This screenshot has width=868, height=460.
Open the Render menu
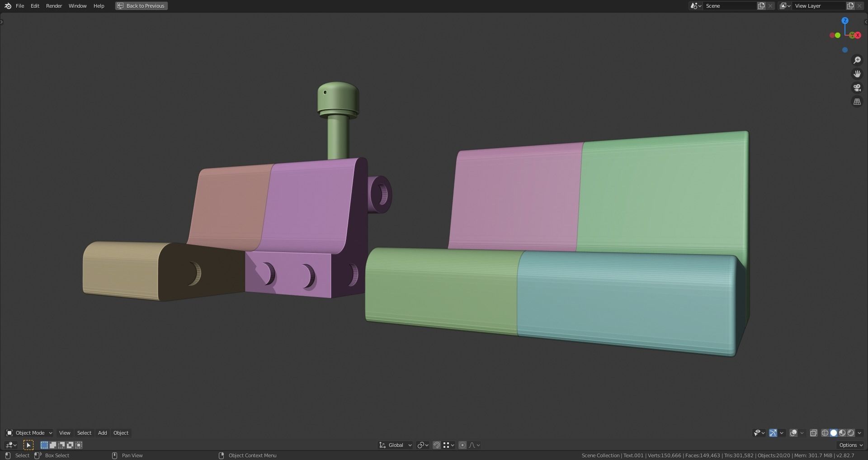[x=54, y=6]
